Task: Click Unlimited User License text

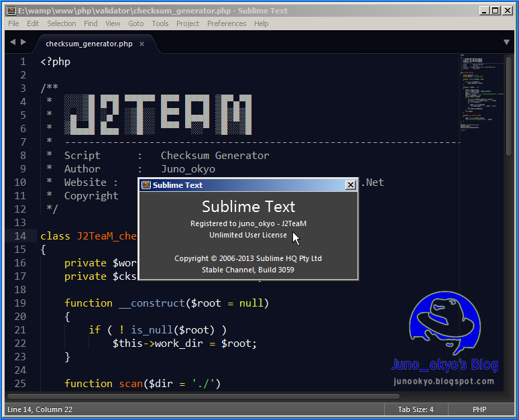Action: (248, 235)
